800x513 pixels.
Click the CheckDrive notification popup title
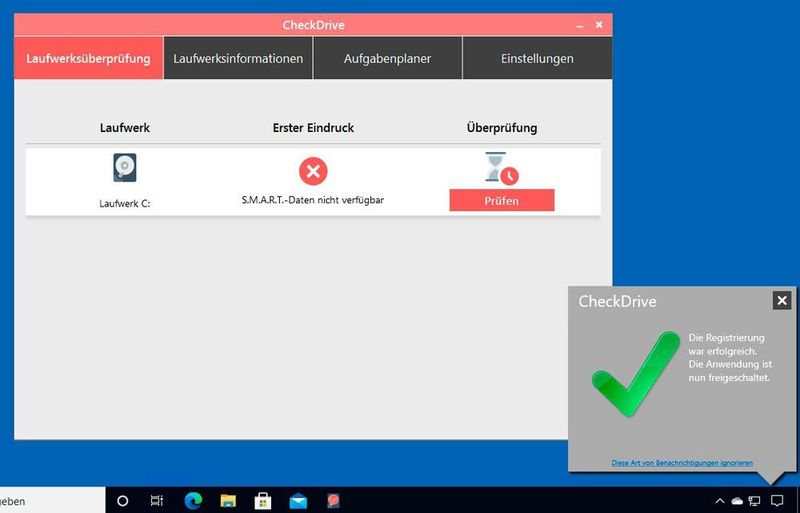click(x=617, y=301)
